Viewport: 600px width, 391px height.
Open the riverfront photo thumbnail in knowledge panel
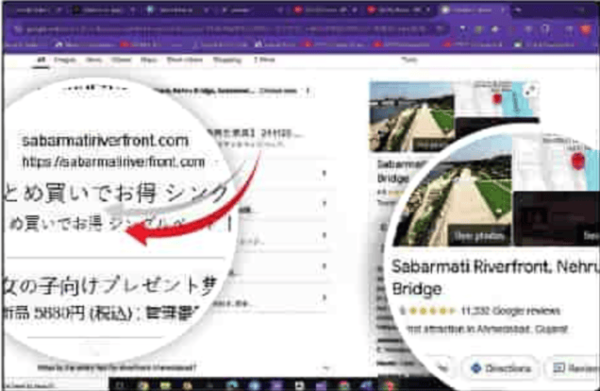(412, 117)
